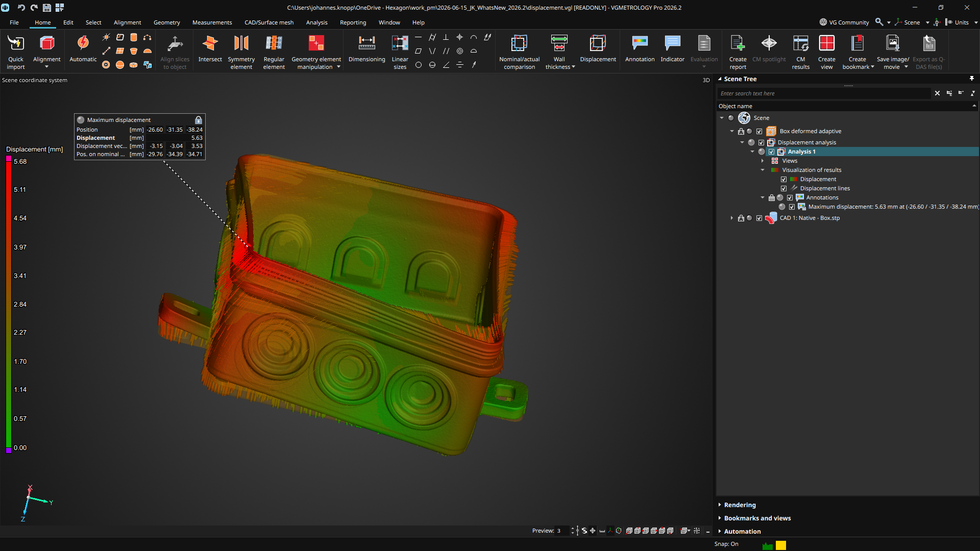Create a Regular element

pos(274,52)
